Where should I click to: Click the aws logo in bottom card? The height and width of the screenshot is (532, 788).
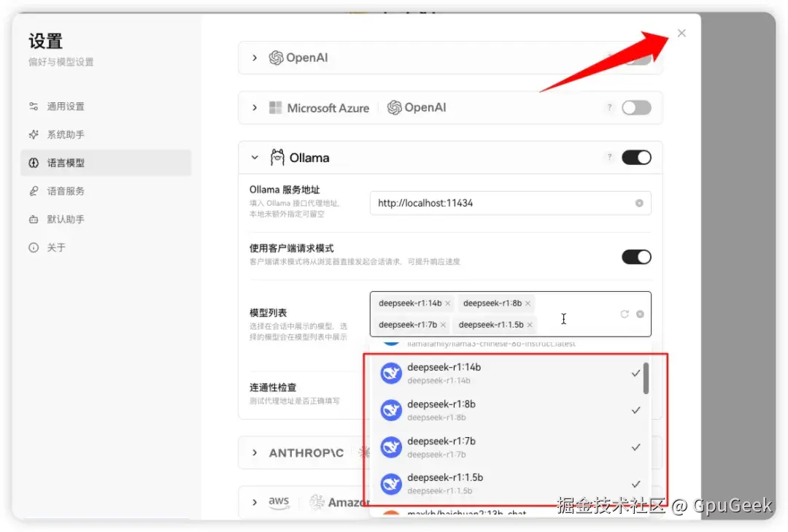279,502
